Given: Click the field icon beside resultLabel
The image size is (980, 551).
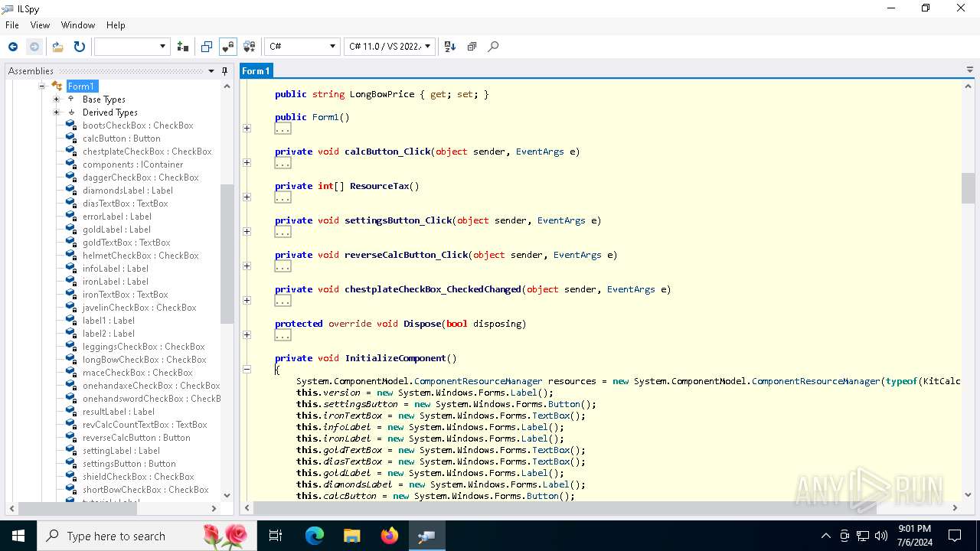Looking at the screenshot, I should [x=71, y=412].
